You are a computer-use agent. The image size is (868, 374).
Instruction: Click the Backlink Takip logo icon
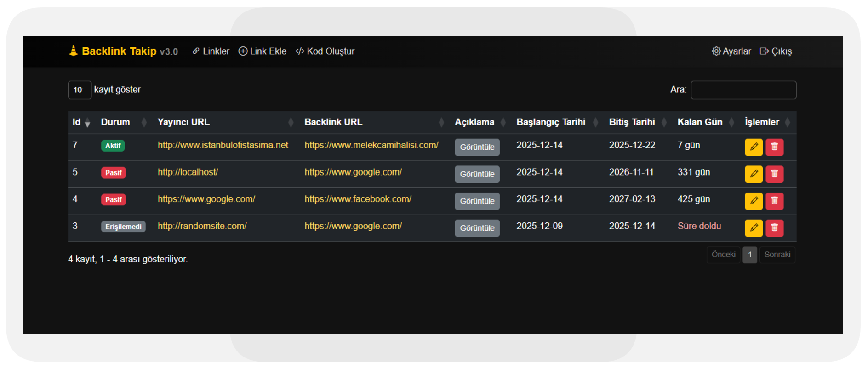[x=73, y=51]
